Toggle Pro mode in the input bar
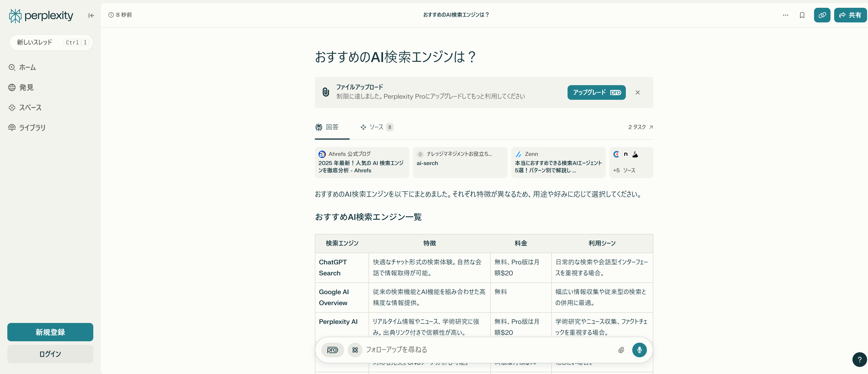The image size is (868, 374). (x=332, y=350)
